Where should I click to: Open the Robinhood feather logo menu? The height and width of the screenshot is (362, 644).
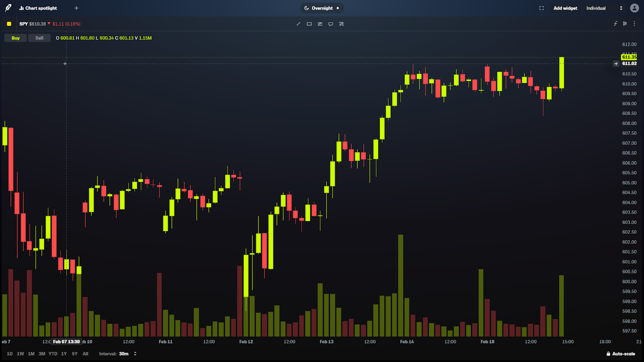8,8
